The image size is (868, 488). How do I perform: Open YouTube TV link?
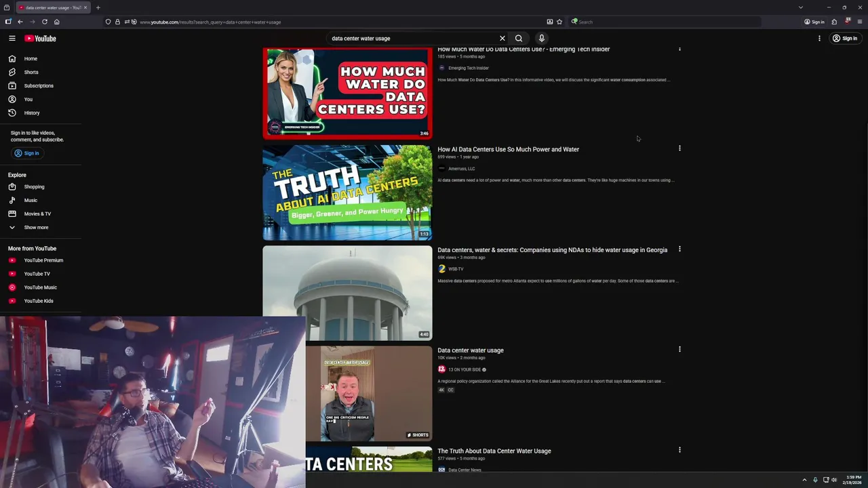coord(37,274)
